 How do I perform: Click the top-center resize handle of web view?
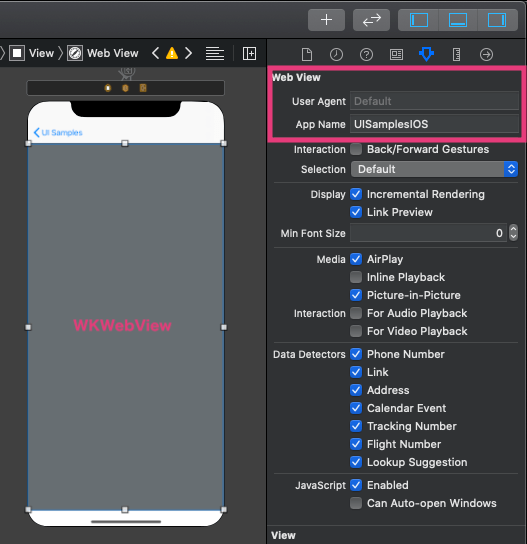125,143
